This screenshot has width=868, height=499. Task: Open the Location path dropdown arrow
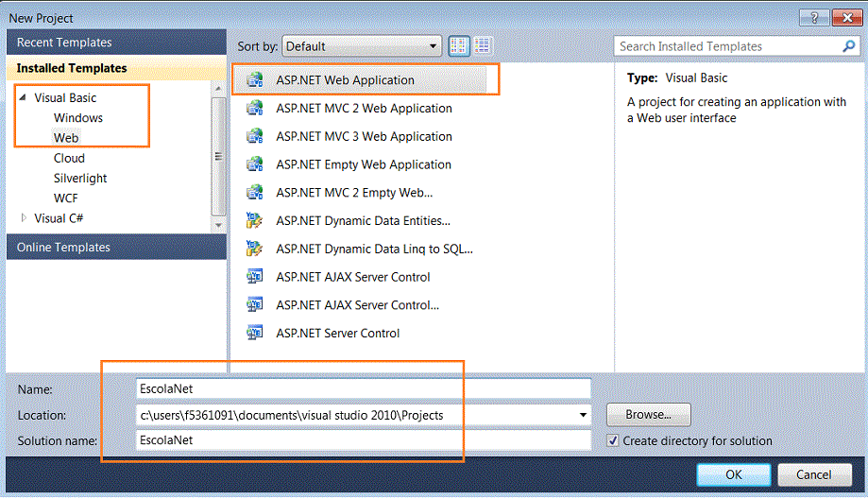coord(583,415)
